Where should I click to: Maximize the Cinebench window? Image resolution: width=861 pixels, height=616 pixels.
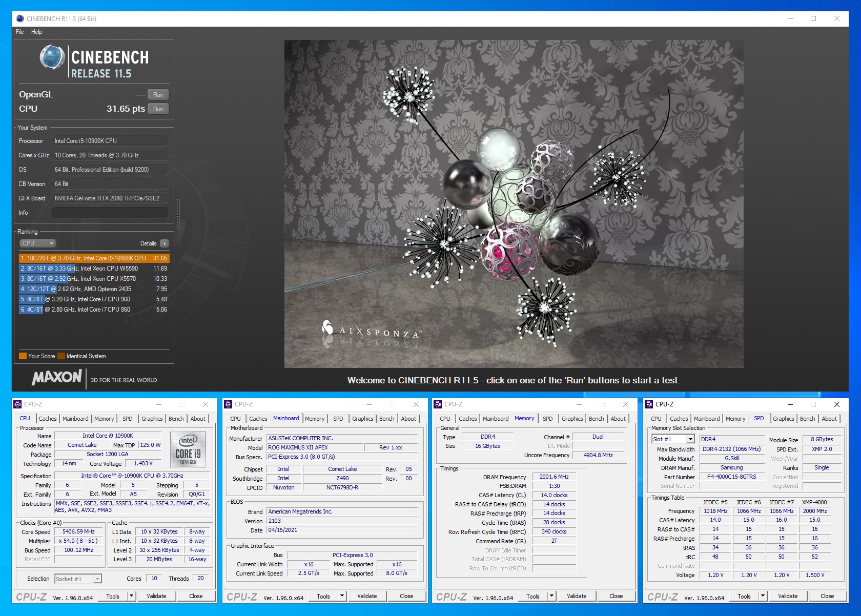[x=813, y=18]
